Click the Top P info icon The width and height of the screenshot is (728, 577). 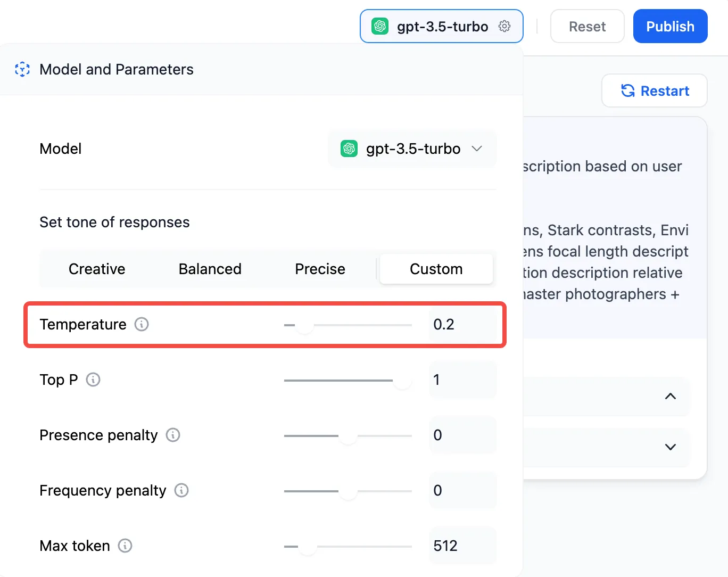click(x=93, y=380)
